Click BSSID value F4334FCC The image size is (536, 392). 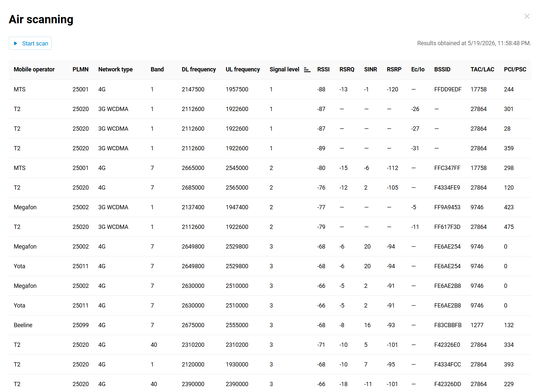click(448, 364)
